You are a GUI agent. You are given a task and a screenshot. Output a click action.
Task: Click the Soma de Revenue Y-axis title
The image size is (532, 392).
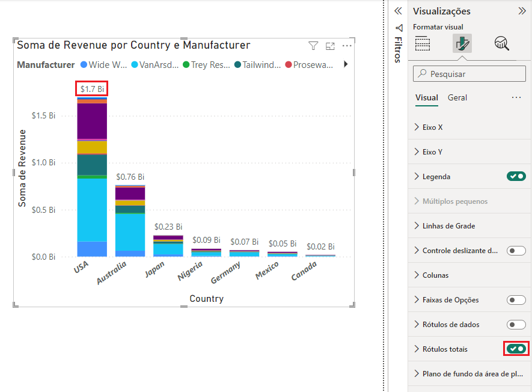coord(22,168)
